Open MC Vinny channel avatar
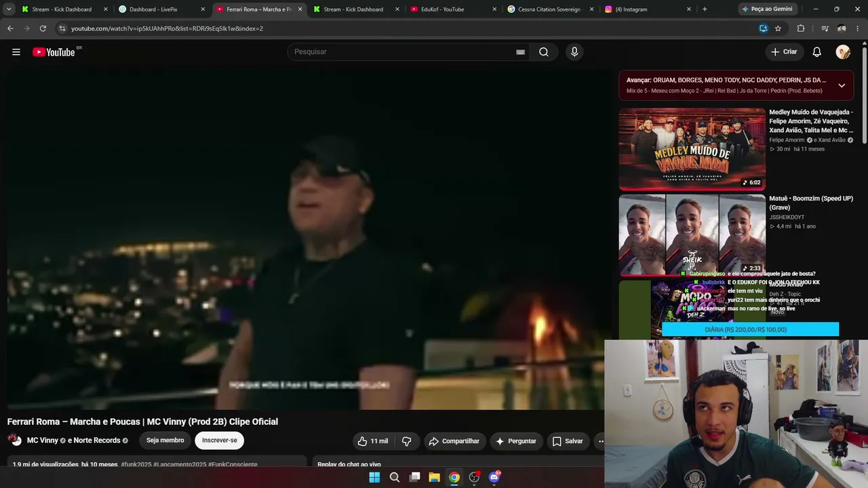The height and width of the screenshot is (488, 868). [14, 440]
